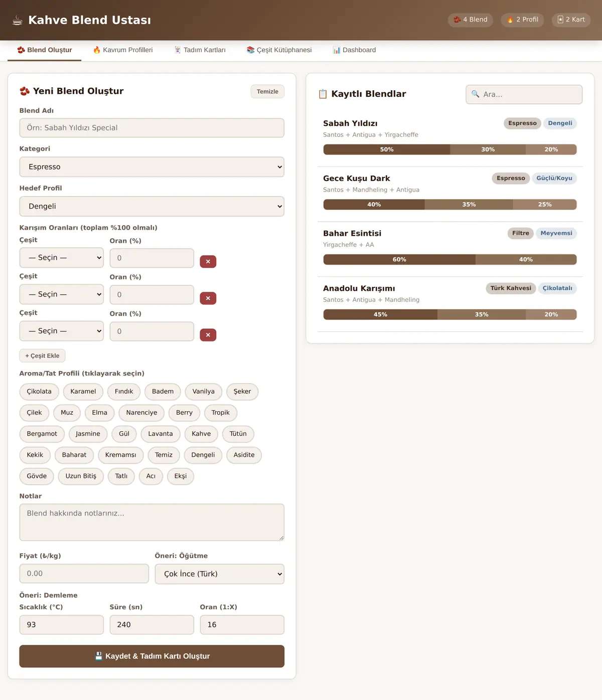Open the Tadım Kartları tab
This screenshot has height=700, width=602.
point(200,50)
